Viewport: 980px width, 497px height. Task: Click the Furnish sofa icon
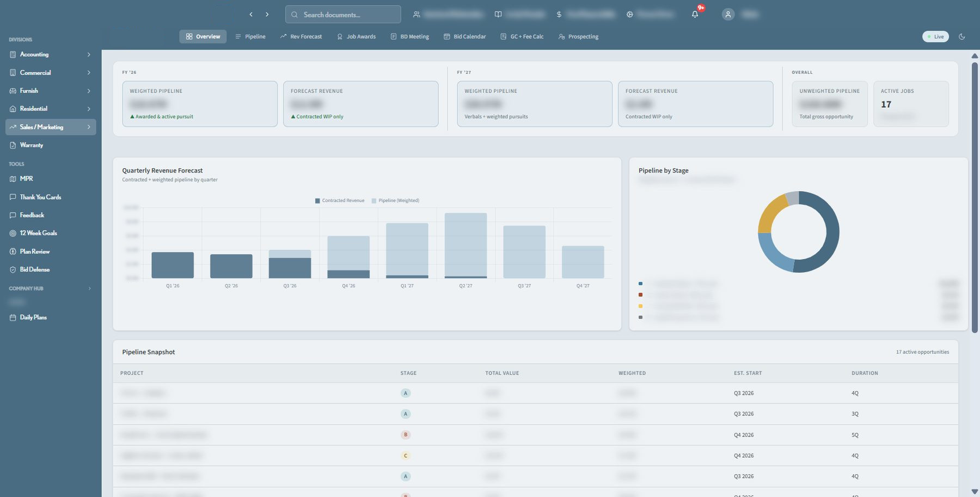tap(13, 91)
